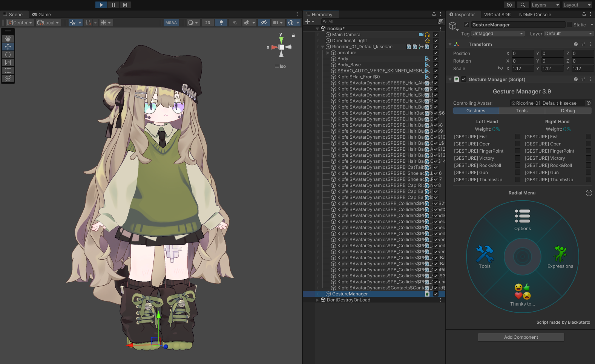This screenshot has width=595, height=364.
Task: Select the Rect tool
Action: click(x=8, y=70)
